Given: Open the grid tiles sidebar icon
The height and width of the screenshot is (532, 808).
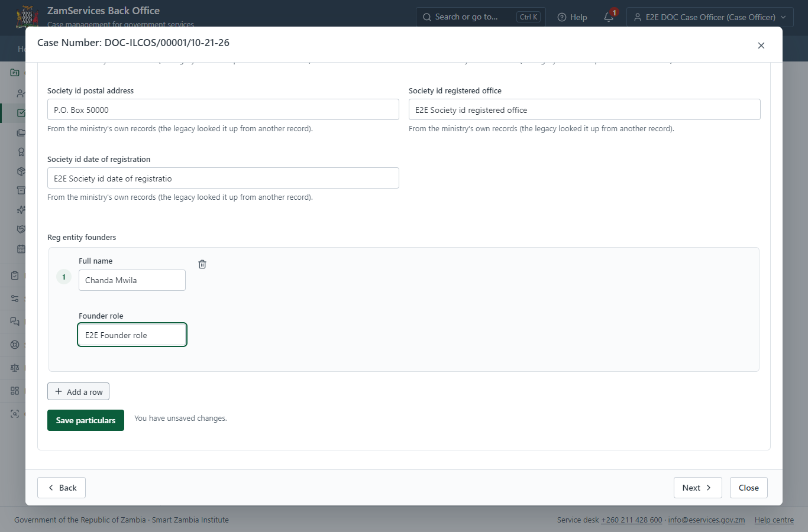Looking at the screenshot, I should (15, 391).
